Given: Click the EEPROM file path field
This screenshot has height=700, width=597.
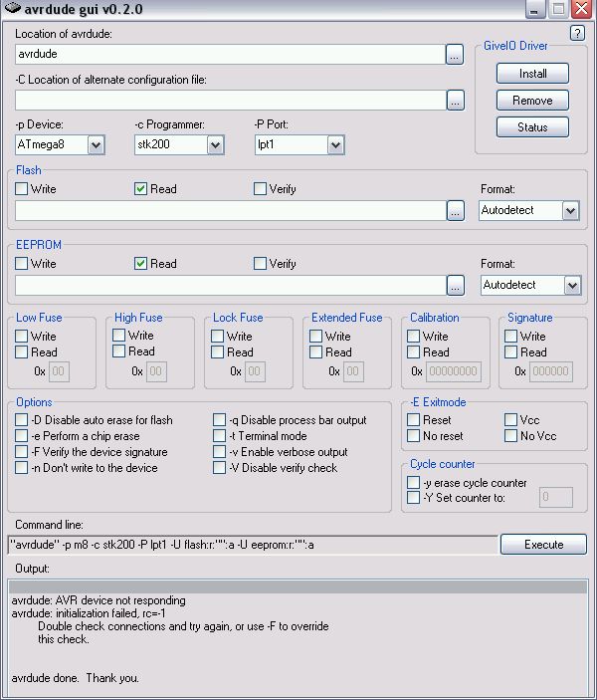Looking at the screenshot, I should [231, 285].
